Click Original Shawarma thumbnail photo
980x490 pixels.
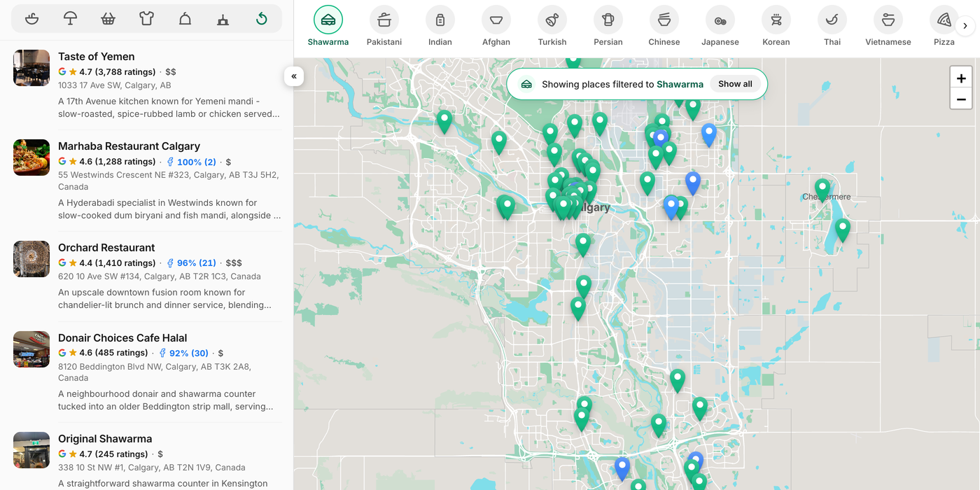tap(31, 450)
